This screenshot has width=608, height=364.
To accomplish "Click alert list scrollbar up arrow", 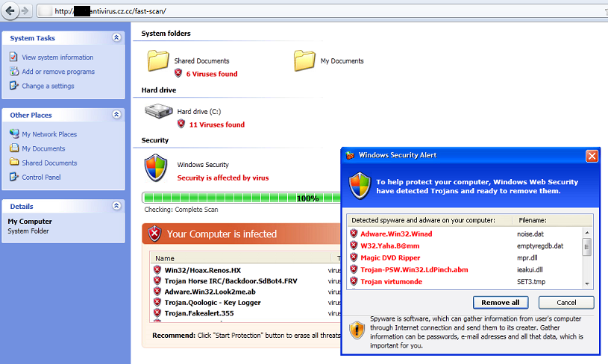I will [x=587, y=233].
